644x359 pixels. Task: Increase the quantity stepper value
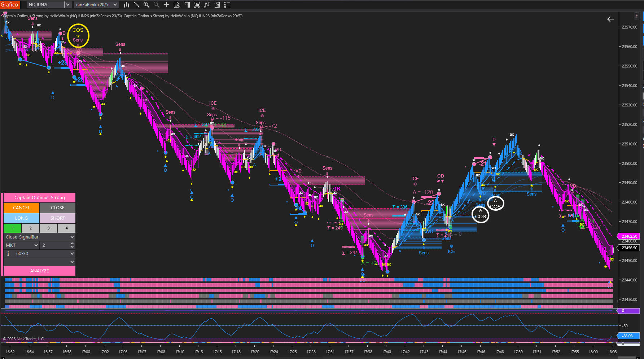[x=72, y=244]
